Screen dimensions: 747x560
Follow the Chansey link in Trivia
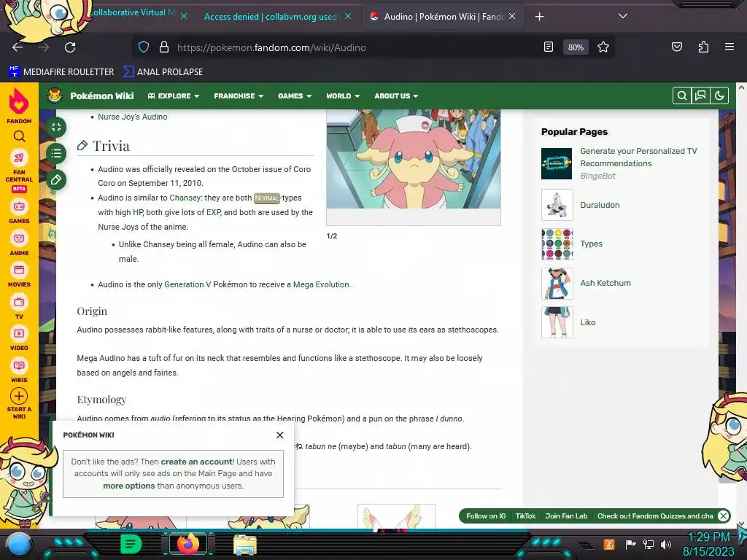pos(185,198)
